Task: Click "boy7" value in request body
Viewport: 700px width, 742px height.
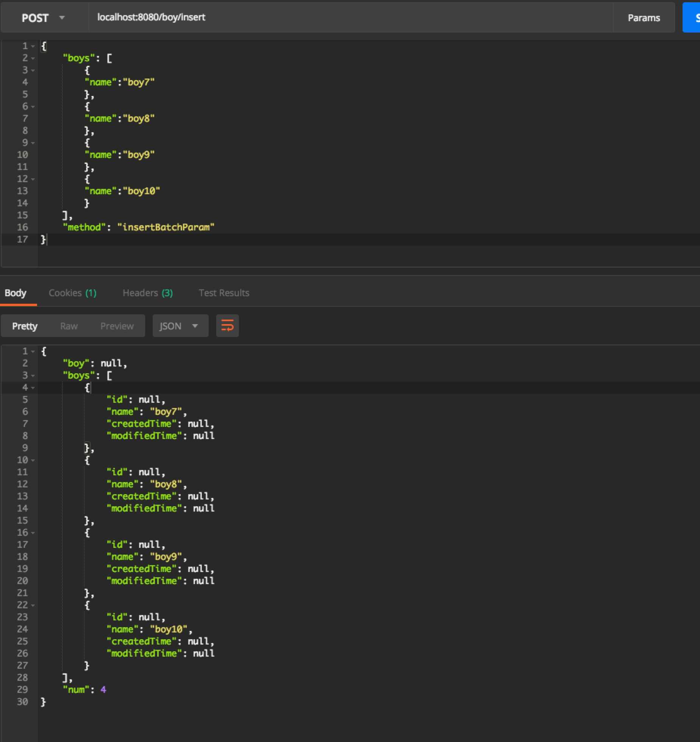Action: pos(139,82)
